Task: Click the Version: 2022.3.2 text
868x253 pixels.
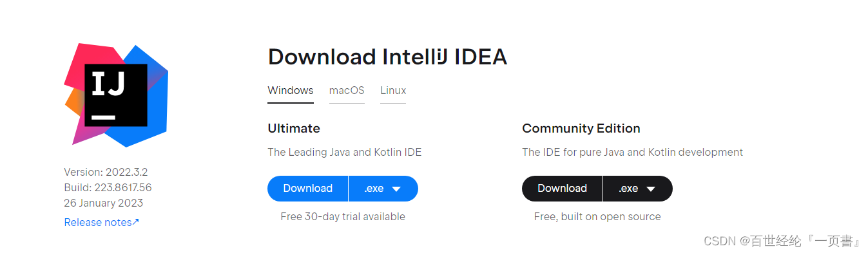Action: tap(106, 172)
